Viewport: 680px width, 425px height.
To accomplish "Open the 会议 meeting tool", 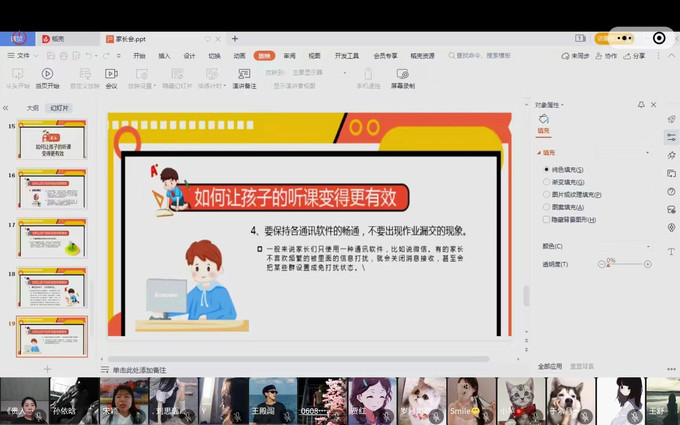I will 111,78.
